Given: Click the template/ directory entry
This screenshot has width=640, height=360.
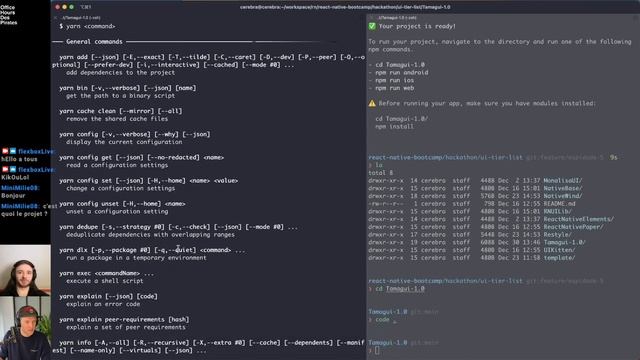Looking at the screenshot, I should point(559,258).
